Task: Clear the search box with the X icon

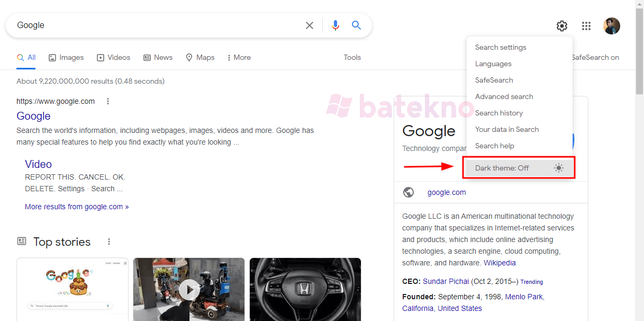Action: point(310,25)
